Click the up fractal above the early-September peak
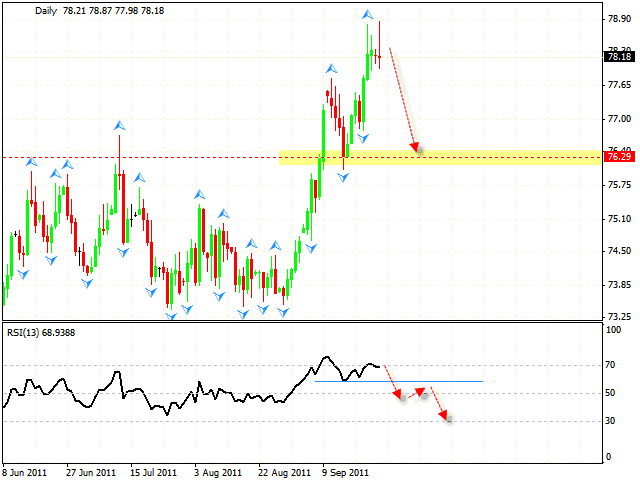Viewport: 640px width, 480px height. (x=329, y=68)
